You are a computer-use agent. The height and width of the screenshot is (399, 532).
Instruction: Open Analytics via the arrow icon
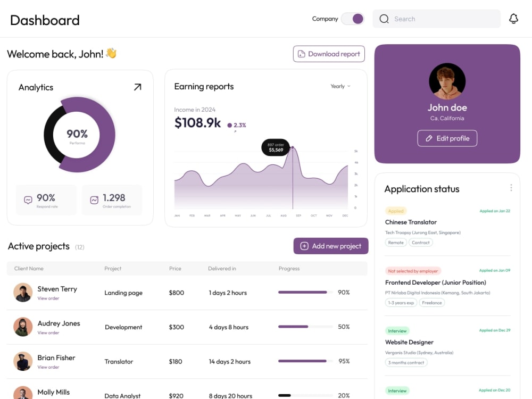137,87
